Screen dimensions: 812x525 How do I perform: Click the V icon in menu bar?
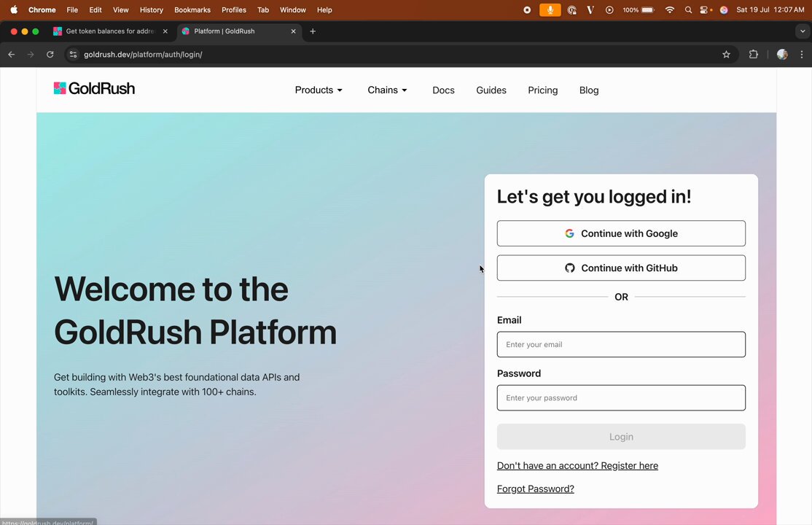590,10
